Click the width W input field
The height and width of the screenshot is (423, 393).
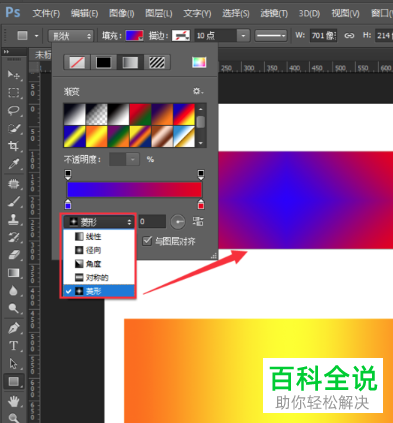(323, 35)
